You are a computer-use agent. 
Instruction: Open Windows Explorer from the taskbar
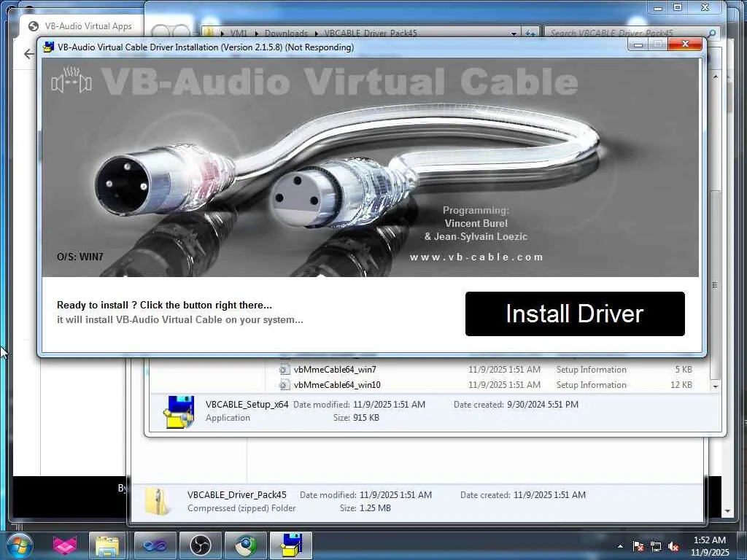[x=107, y=545]
